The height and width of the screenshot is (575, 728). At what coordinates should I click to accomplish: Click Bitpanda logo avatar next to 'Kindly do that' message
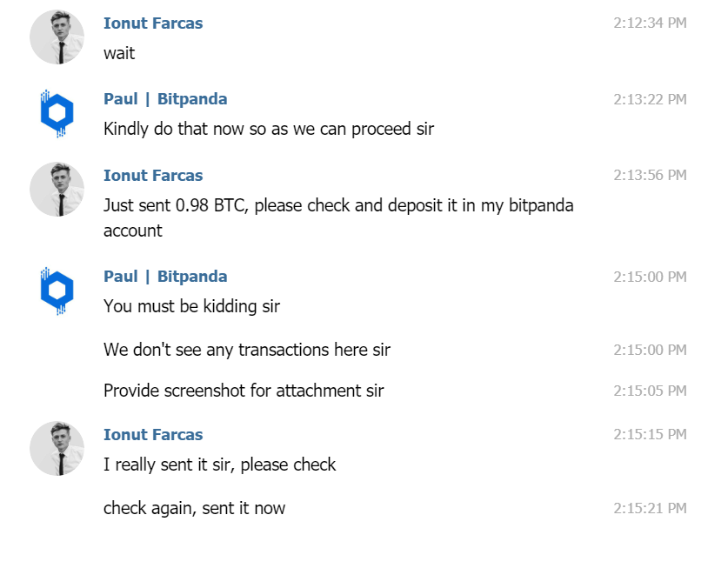point(57,113)
